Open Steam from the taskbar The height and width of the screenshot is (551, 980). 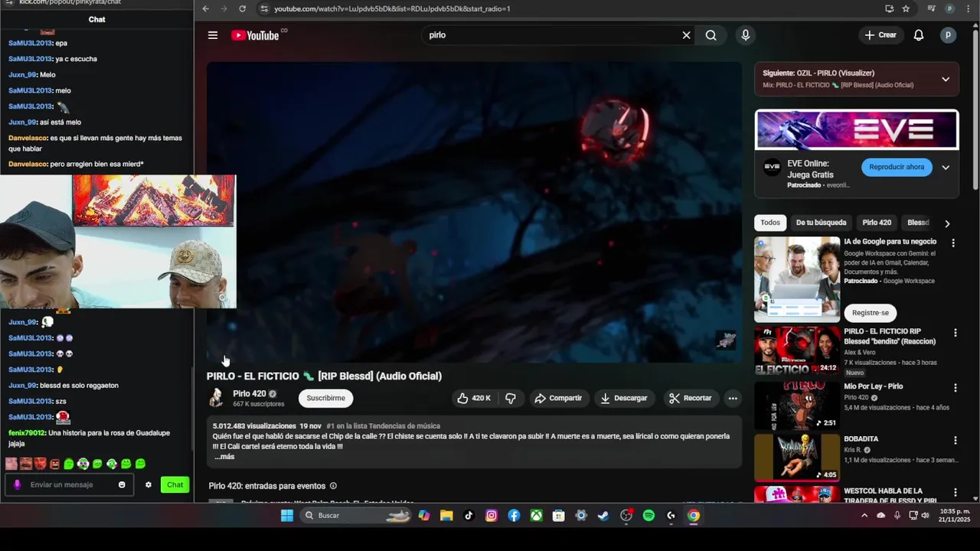(603, 516)
